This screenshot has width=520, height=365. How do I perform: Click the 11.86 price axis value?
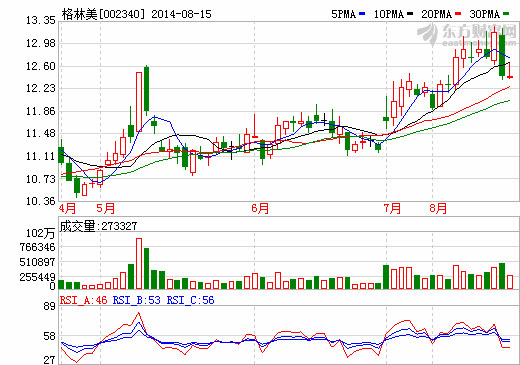click(41, 111)
